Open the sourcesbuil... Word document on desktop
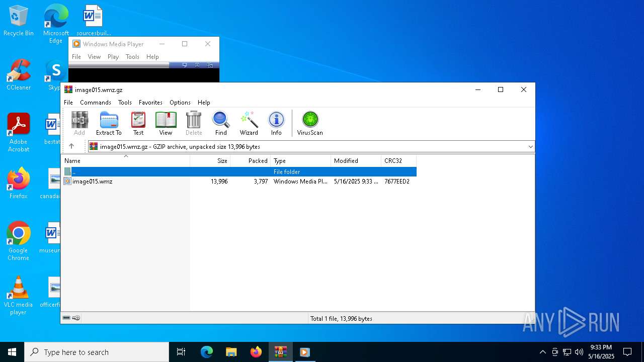 pos(94,21)
